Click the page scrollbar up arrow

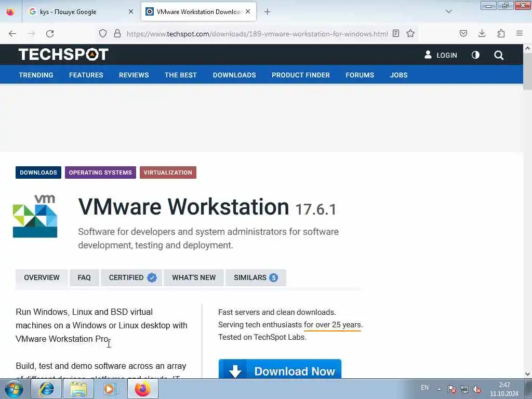(x=528, y=48)
